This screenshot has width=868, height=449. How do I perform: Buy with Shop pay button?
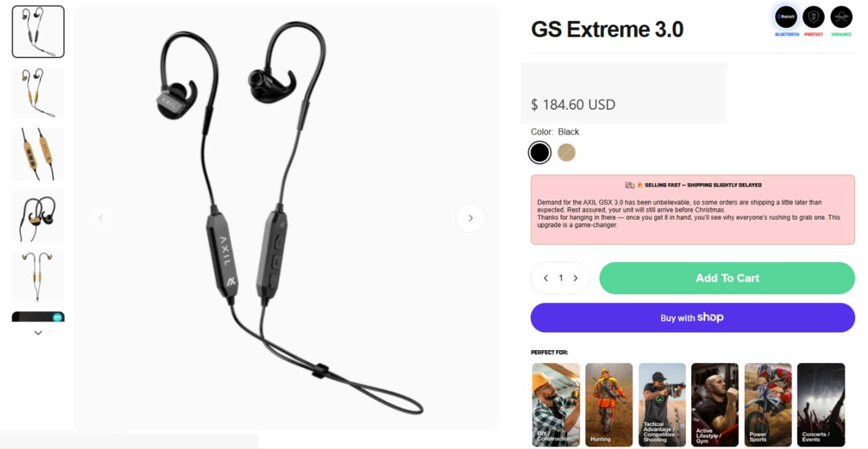(693, 318)
